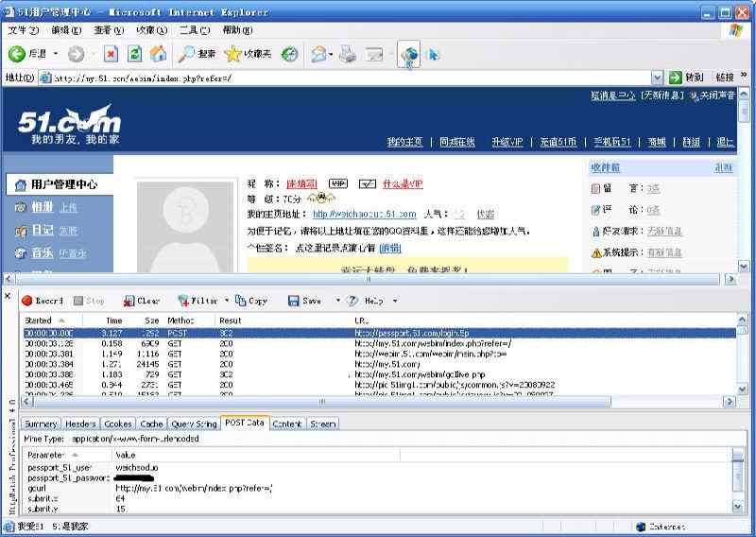This screenshot has height=537, width=756.
Task: Open the Favorites star icon
Action: [x=232, y=54]
